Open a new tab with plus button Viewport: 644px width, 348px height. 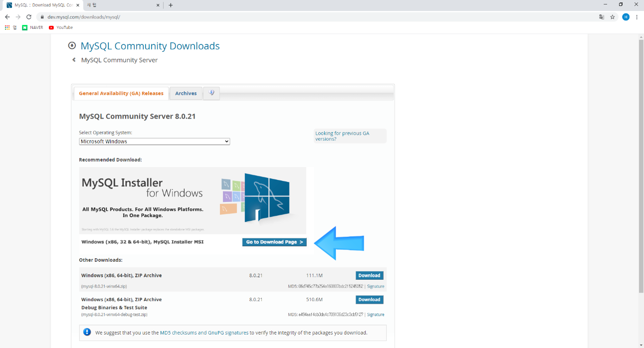pyautogui.click(x=171, y=5)
